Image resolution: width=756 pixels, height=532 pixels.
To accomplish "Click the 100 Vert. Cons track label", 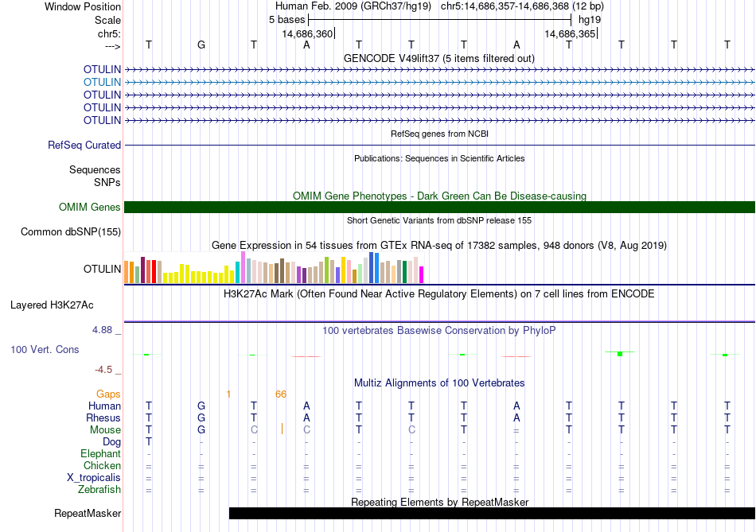I will (45, 349).
